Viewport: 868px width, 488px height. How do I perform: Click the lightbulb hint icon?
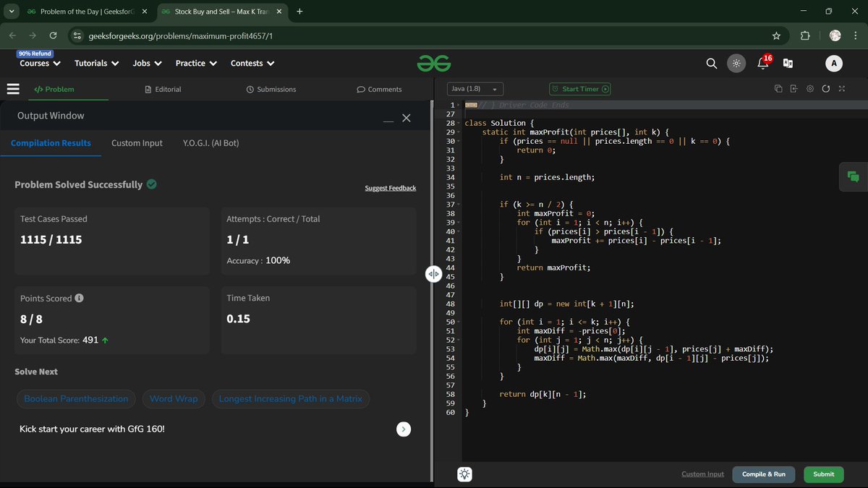click(x=464, y=474)
